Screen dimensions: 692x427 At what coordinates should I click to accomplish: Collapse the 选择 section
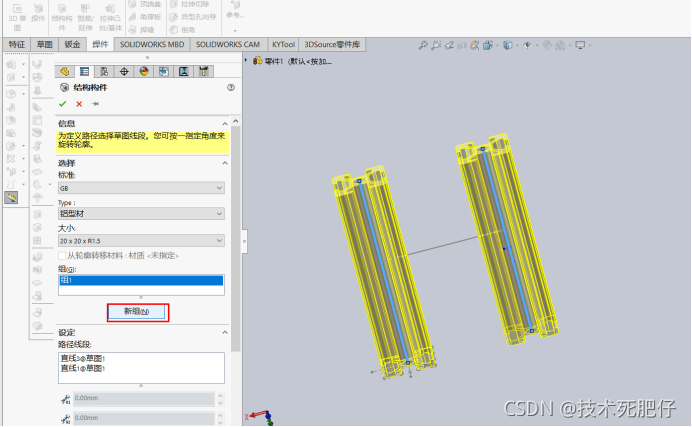(225, 163)
